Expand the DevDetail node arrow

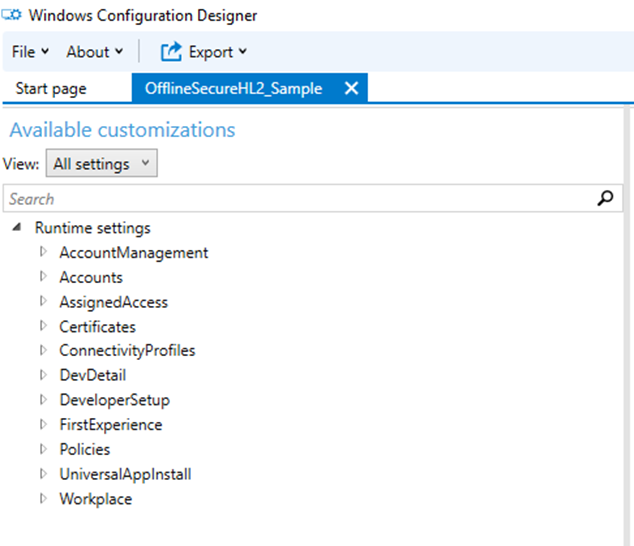tap(43, 375)
